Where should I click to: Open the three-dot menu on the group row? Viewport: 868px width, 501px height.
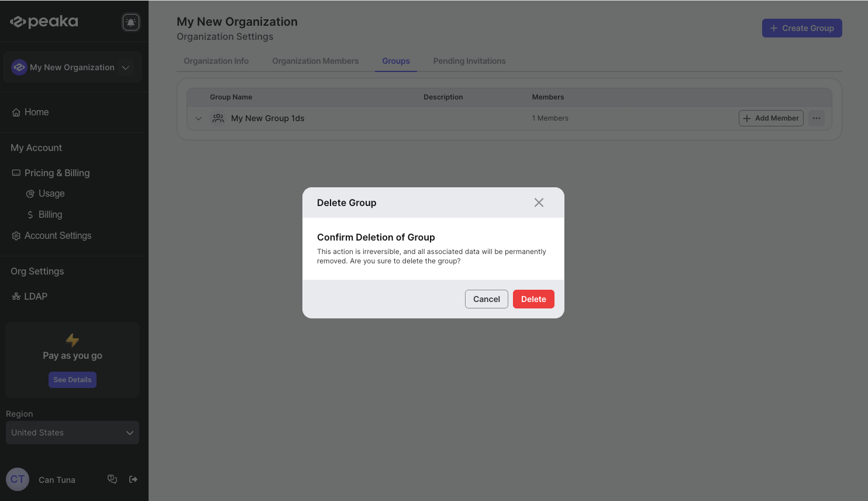tap(817, 118)
